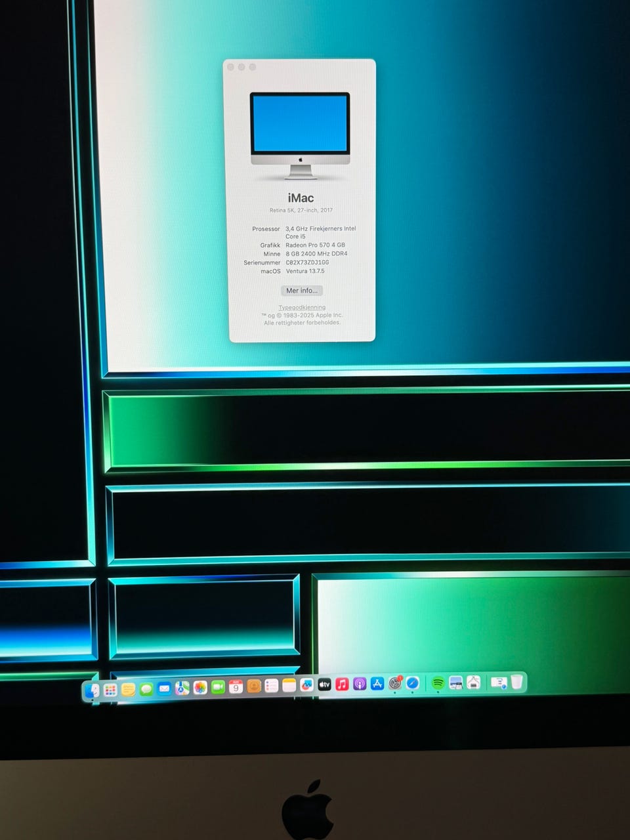Click the iMac title text
The height and width of the screenshot is (840, 630).
pyautogui.click(x=301, y=198)
